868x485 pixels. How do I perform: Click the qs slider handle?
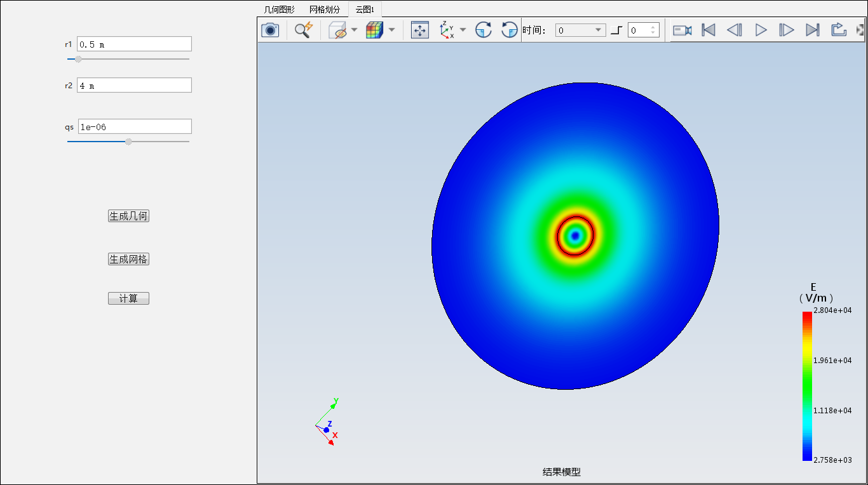128,142
